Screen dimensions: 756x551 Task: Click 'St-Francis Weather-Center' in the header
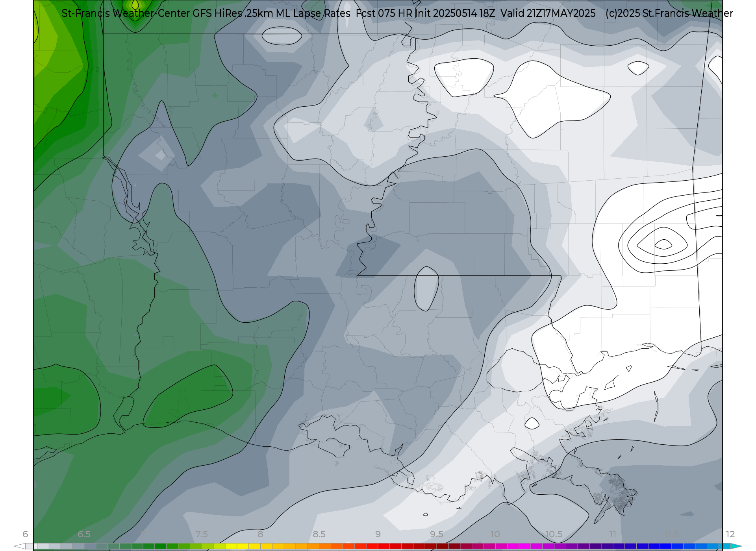126,13
